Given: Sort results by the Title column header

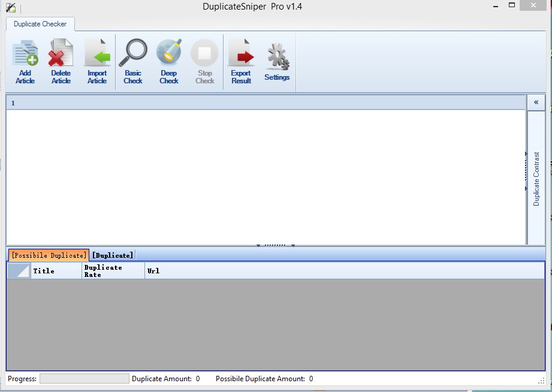Looking at the screenshot, I should pos(56,271).
